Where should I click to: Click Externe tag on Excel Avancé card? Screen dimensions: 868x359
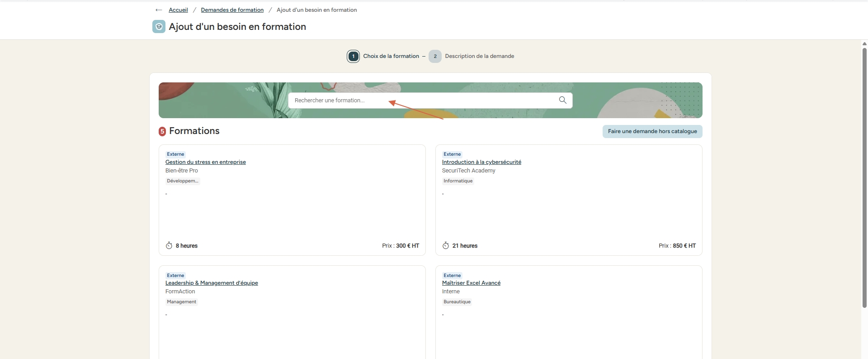pos(452,275)
